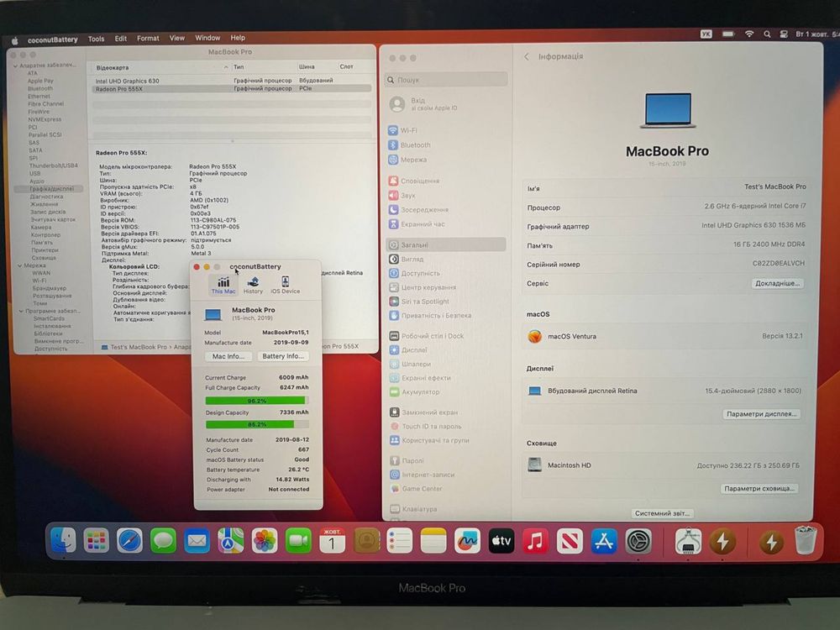The height and width of the screenshot is (630, 840).
Task: Open the Apple menu
Action: point(15,40)
